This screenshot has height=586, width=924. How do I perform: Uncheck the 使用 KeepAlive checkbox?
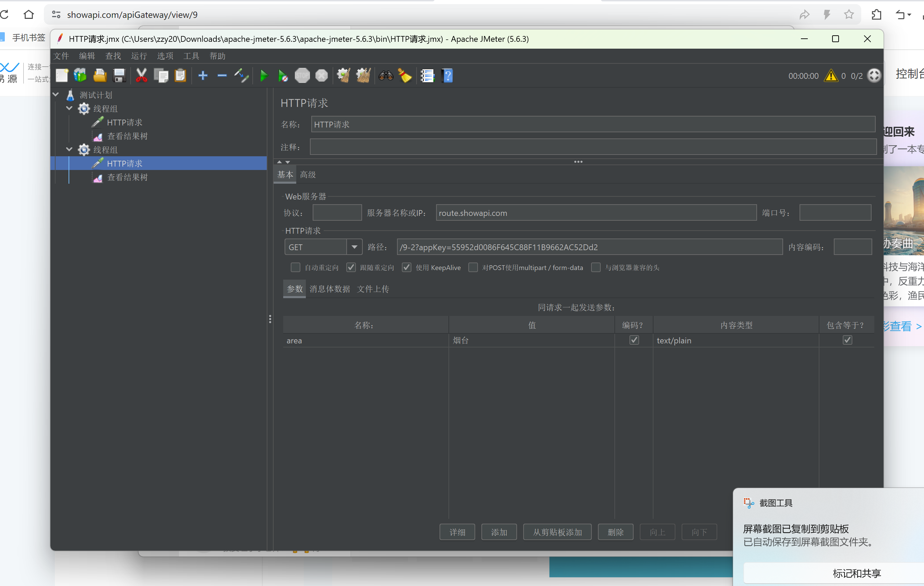coord(406,267)
